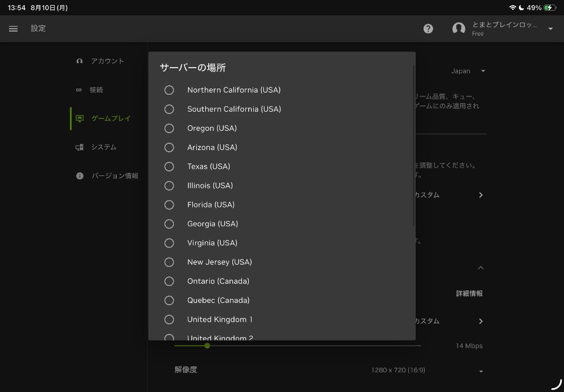This screenshot has height=392, width=564.
Task: Tap the do-not-disturb moon icon
Action: 521,7
